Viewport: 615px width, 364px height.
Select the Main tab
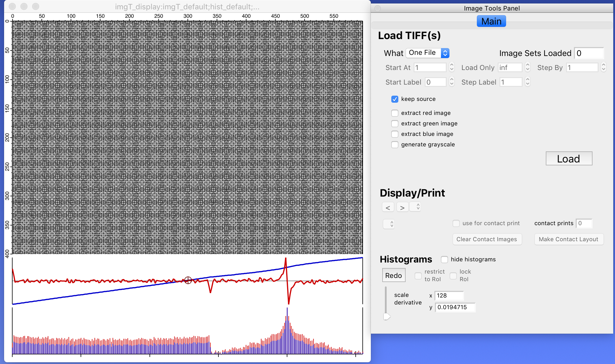tap(491, 21)
